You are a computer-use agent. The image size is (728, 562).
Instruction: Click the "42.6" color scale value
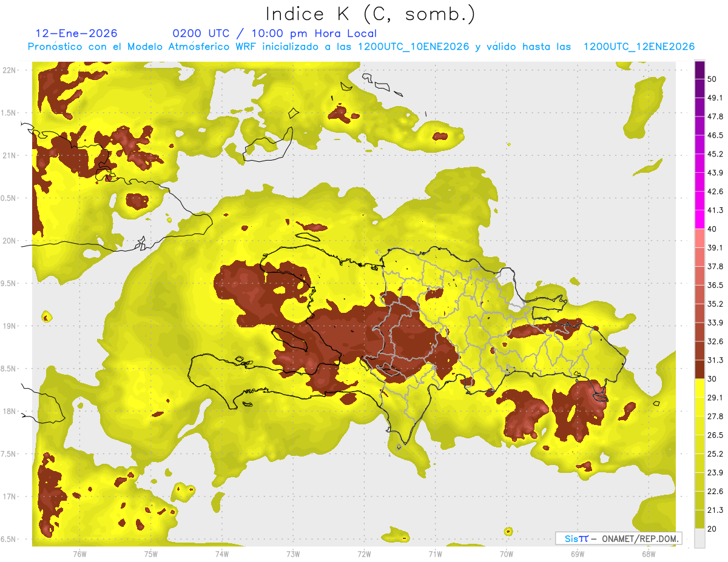click(x=715, y=192)
